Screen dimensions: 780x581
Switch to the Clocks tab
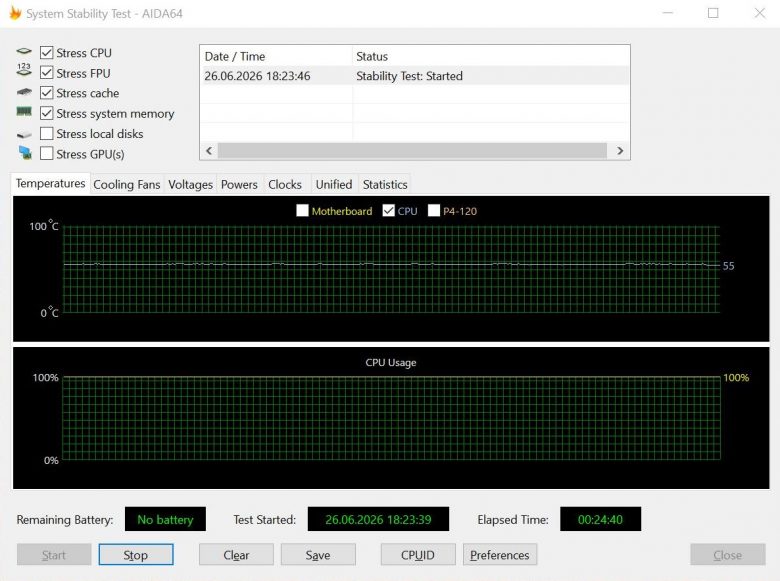click(x=285, y=185)
